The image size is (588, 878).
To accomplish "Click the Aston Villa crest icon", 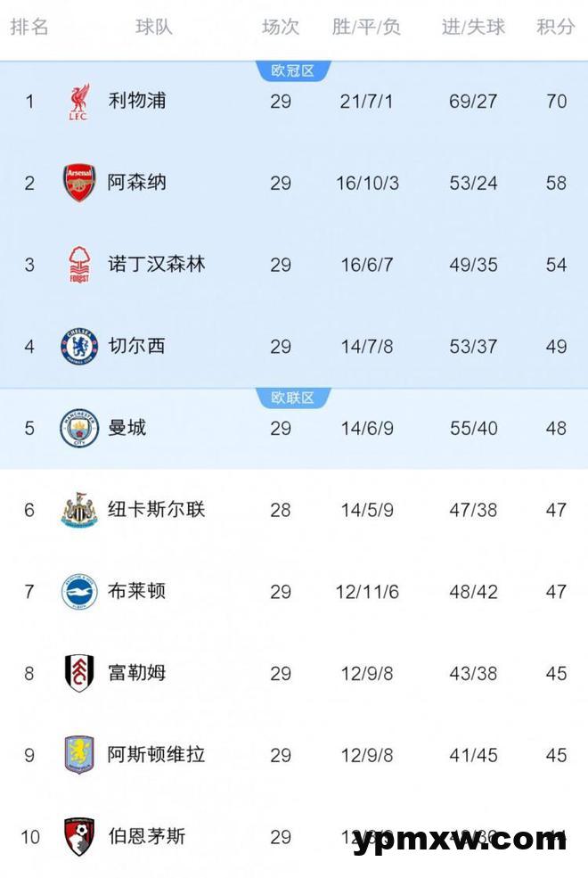I will click(x=79, y=754).
